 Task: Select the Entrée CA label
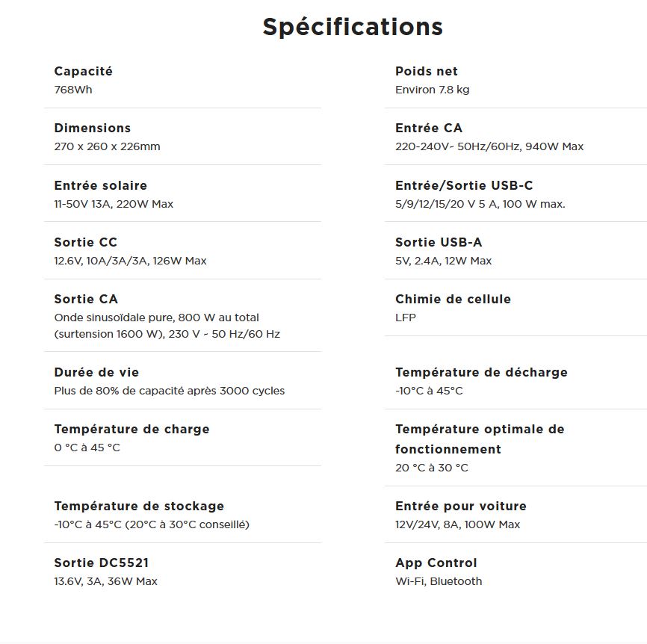[429, 128]
